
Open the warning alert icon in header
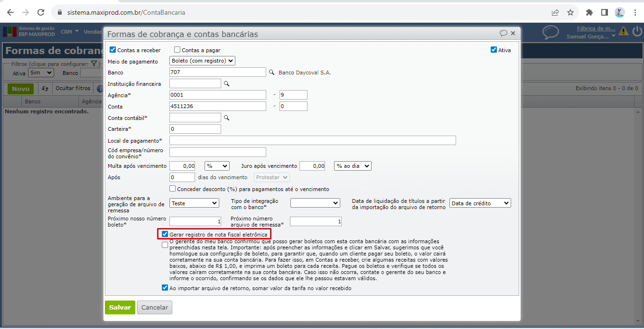pyautogui.click(x=623, y=31)
